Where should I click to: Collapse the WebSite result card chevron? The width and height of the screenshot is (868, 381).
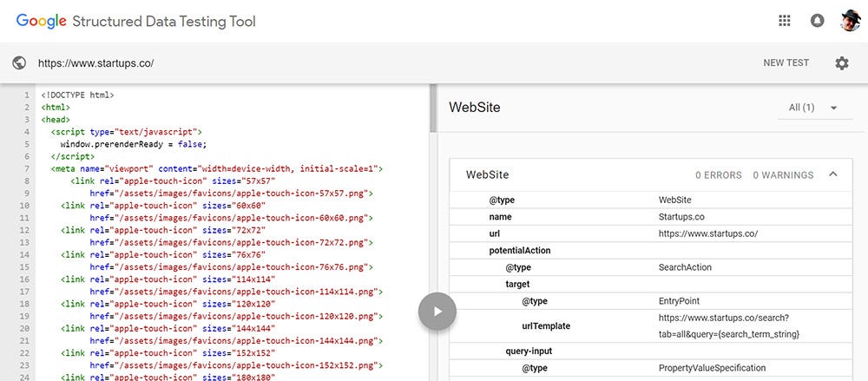(833, 174)
